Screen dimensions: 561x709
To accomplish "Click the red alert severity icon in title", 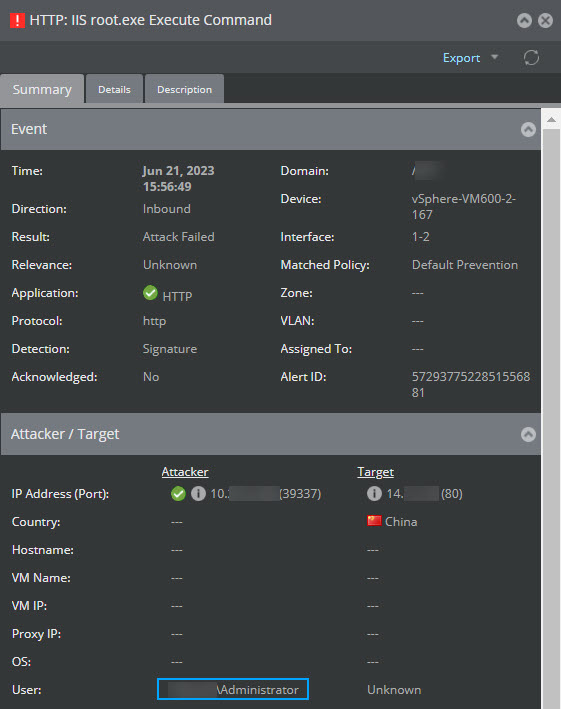I will 17,20.
